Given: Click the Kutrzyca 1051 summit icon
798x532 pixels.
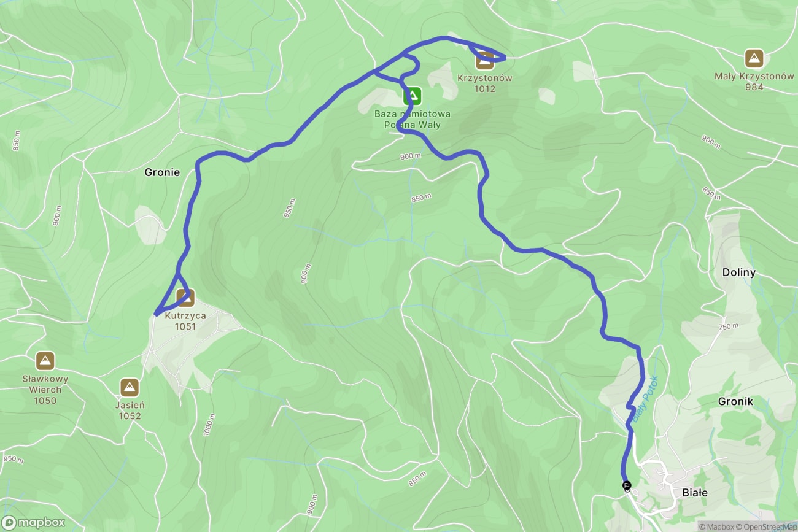Looking at the screenshot, I should click(x=185, y=298).
